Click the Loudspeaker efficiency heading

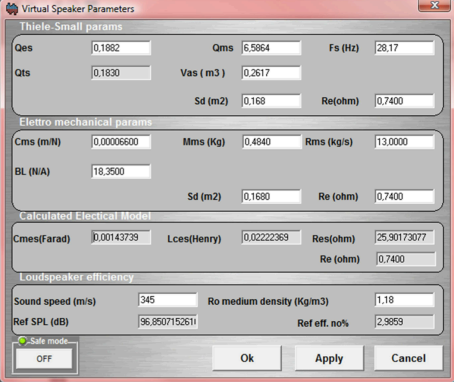76,277
